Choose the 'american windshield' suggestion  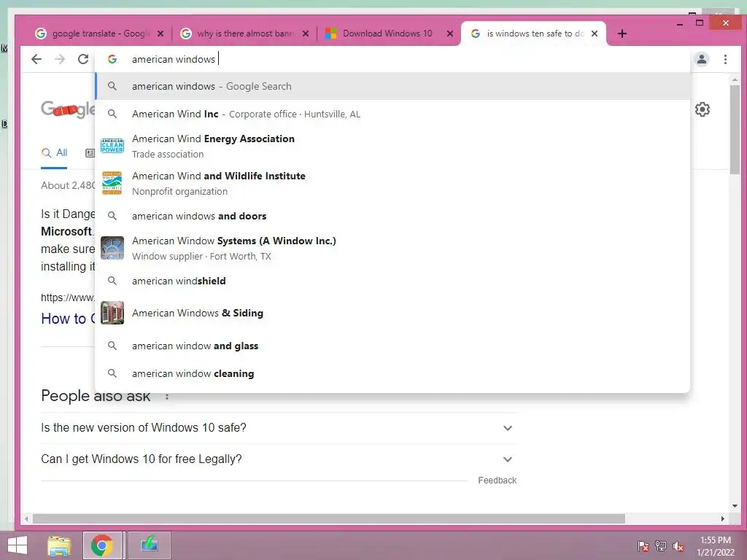coord(393,281)
